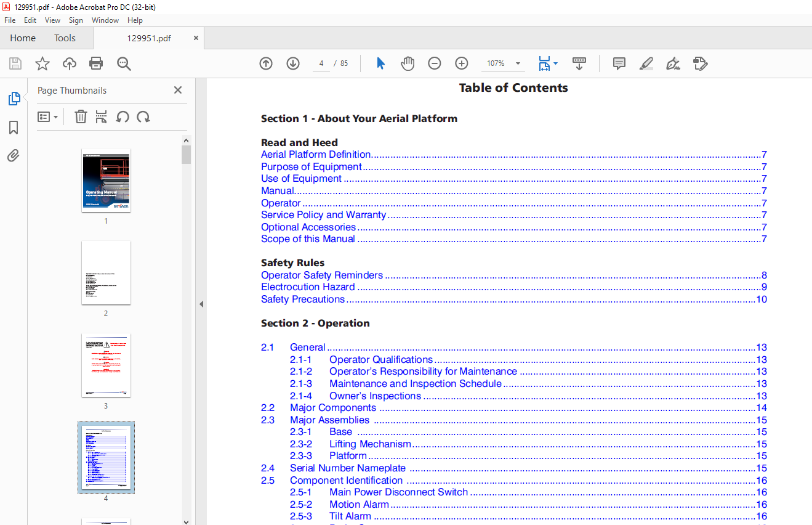Add a sticky note comment
Screen dimensions: 812x525
tap(619, 63)
